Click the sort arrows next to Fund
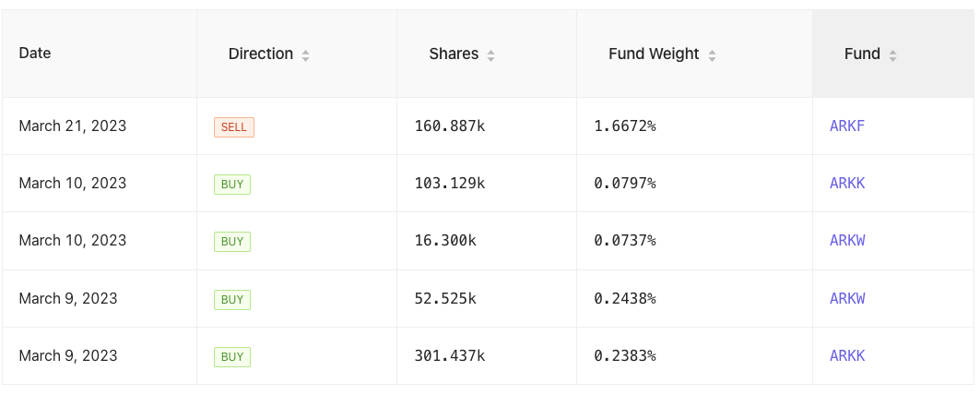 click(x=892, y=55)
